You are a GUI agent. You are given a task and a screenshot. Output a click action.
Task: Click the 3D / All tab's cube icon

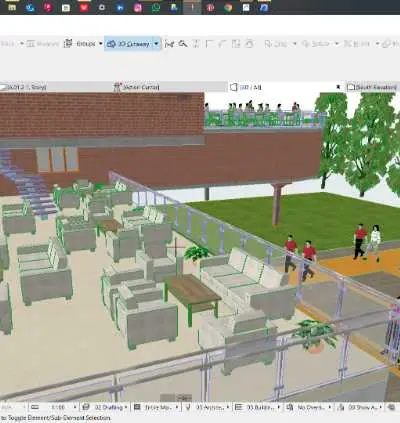[234, 87]
